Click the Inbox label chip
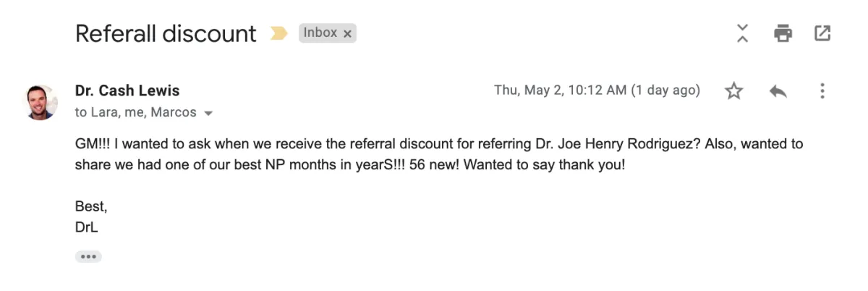The height and width of the screenshot is (291, 868). pos(320,33)
